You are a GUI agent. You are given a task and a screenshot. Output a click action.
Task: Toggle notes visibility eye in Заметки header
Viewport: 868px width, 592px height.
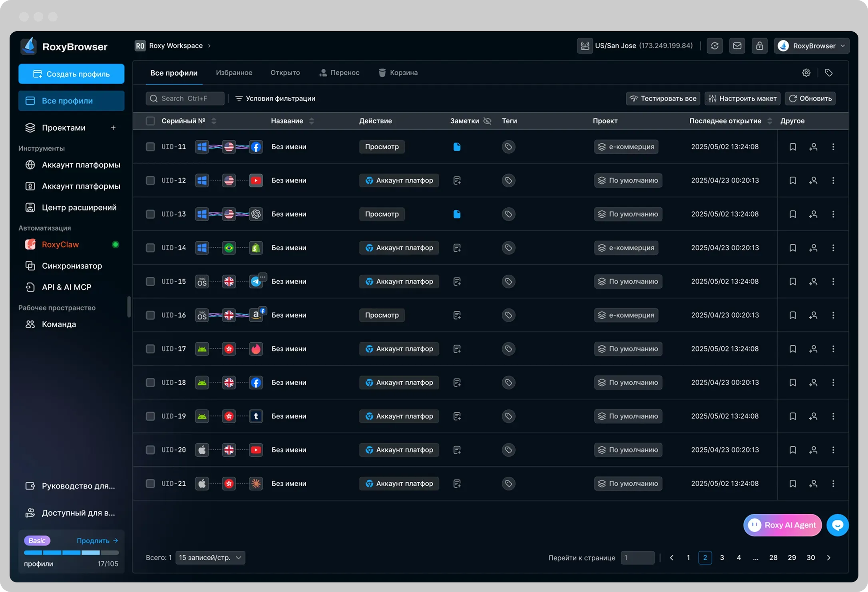(487, 121)
